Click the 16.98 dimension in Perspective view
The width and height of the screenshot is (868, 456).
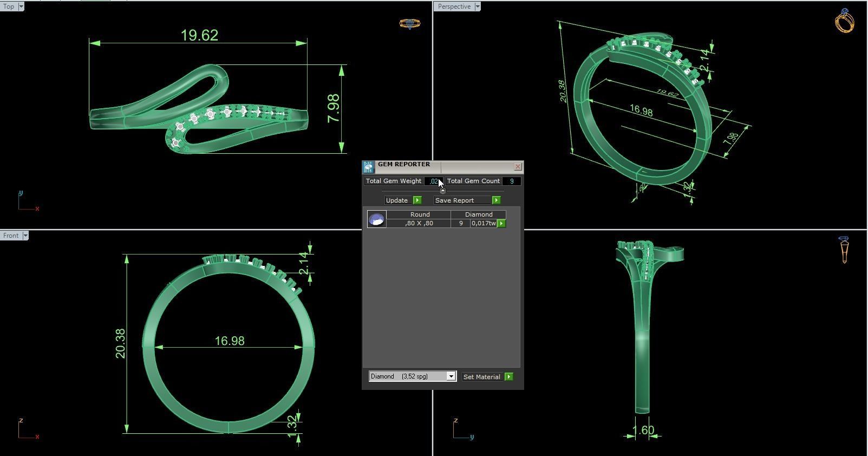point(641,110)
